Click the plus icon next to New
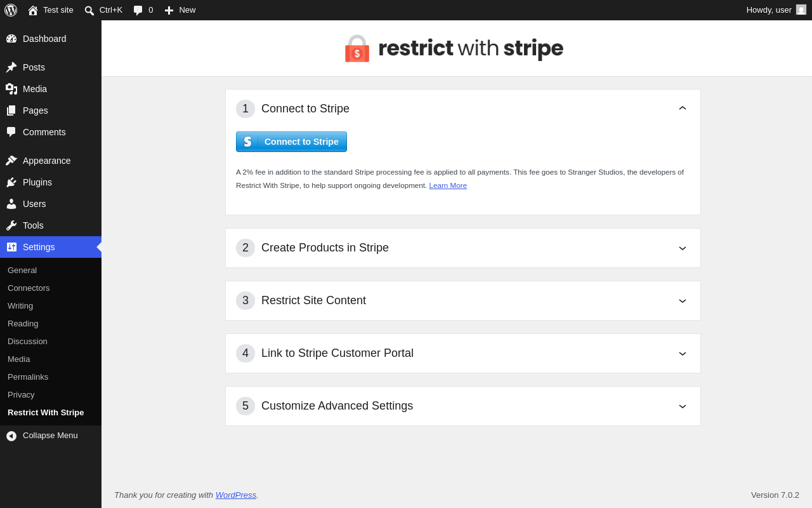812x508 pixels. [169, 10]
